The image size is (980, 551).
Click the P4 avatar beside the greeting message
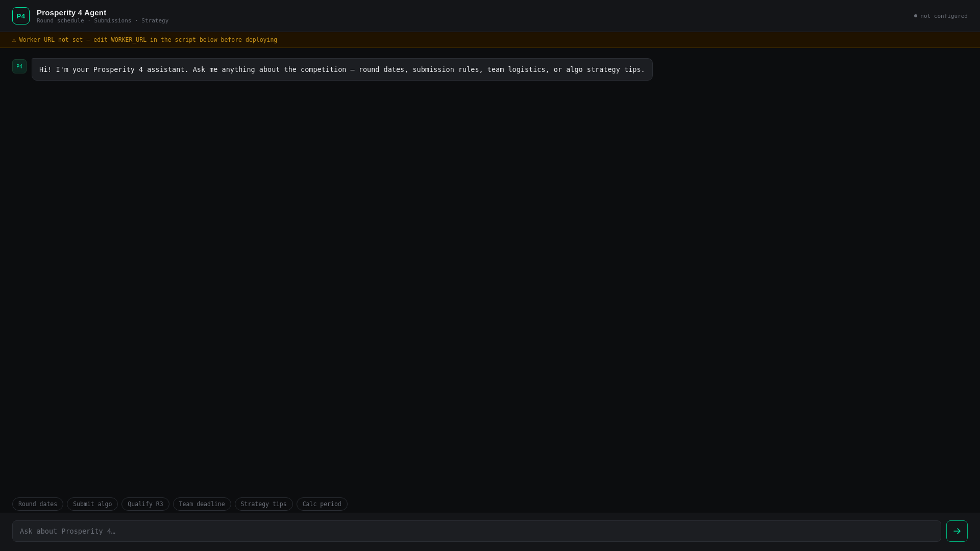[19, 66]
